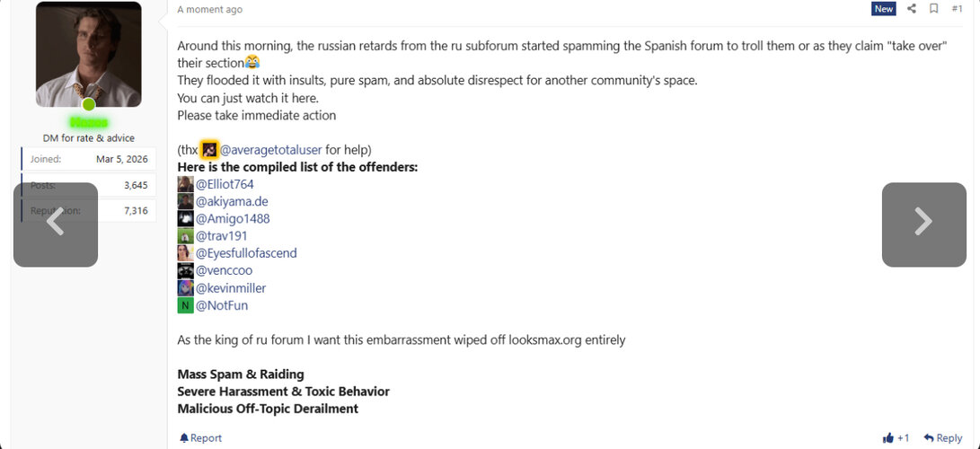
Task: Click the New badge on the post
Action: coord(884,9)
